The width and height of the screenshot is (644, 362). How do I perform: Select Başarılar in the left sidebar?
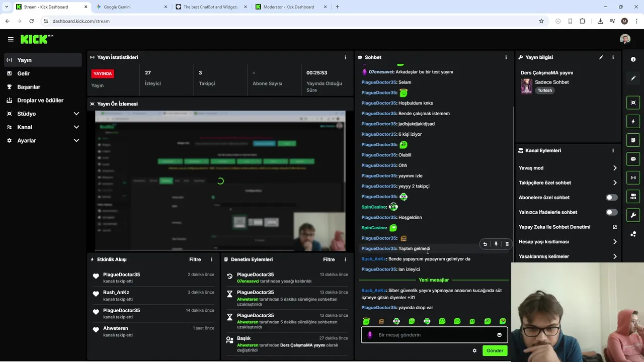pos(43,87)
